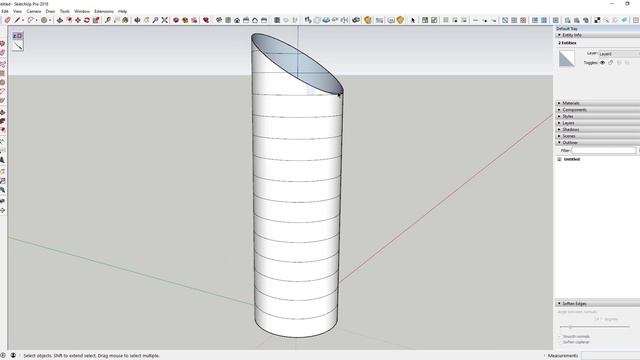
Task: Open the Help menu
Action: click(x=122, y=11)
